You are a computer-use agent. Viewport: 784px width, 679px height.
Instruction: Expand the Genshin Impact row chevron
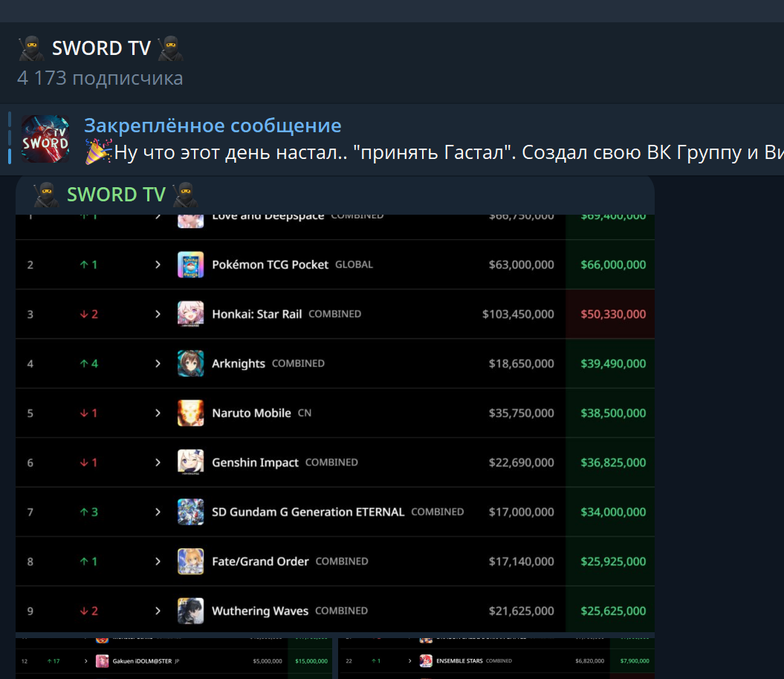coord(158,463)
